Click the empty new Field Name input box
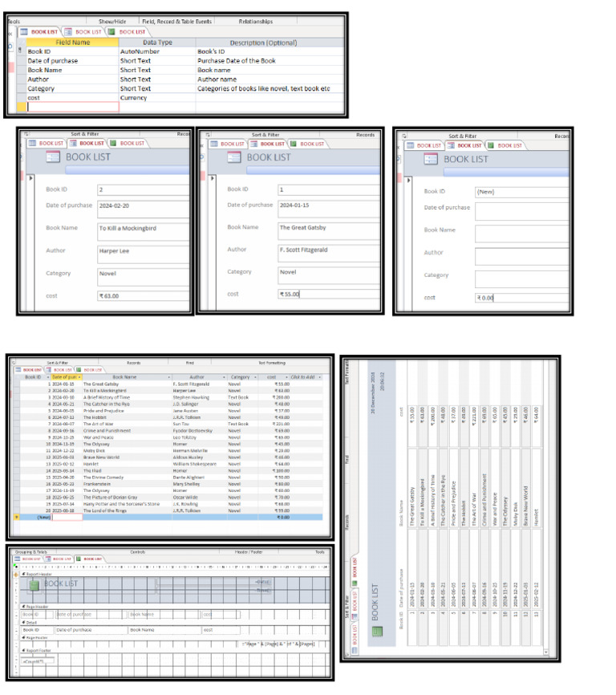 coord(73,107)
